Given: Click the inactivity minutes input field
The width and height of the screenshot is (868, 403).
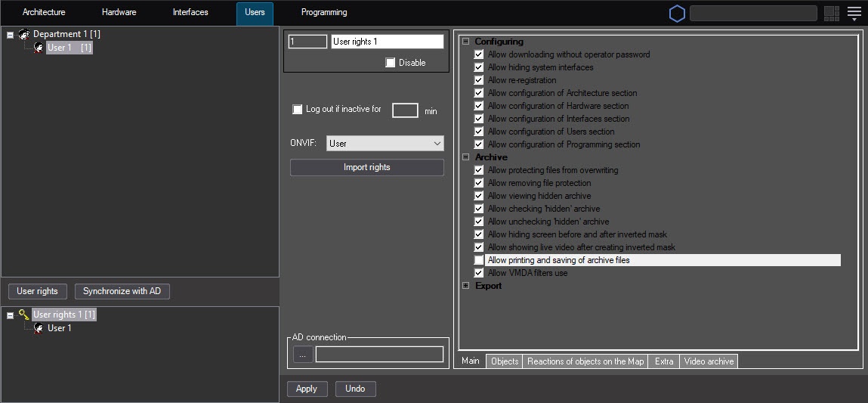Looking at the screenshot, I should pyautogui.click(x=405, y=110).
